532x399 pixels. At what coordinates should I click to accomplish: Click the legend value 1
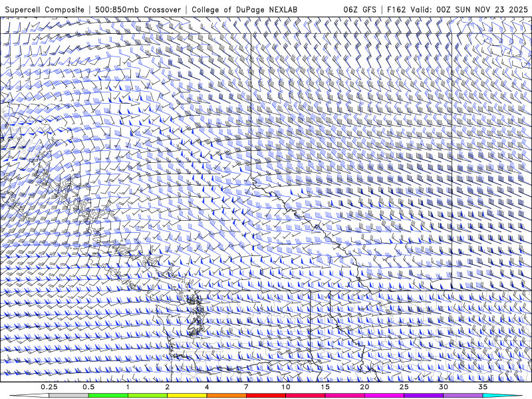coord(128,387)
